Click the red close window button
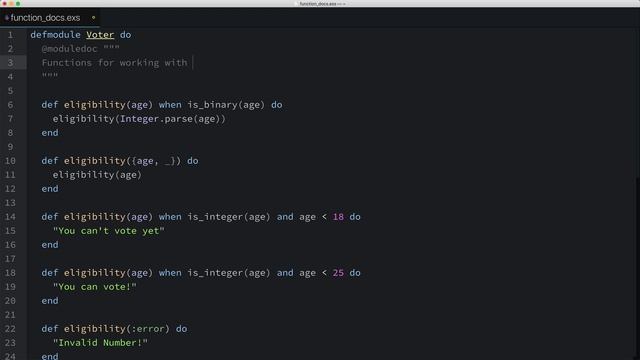The image size is (640, 360). 4,3
